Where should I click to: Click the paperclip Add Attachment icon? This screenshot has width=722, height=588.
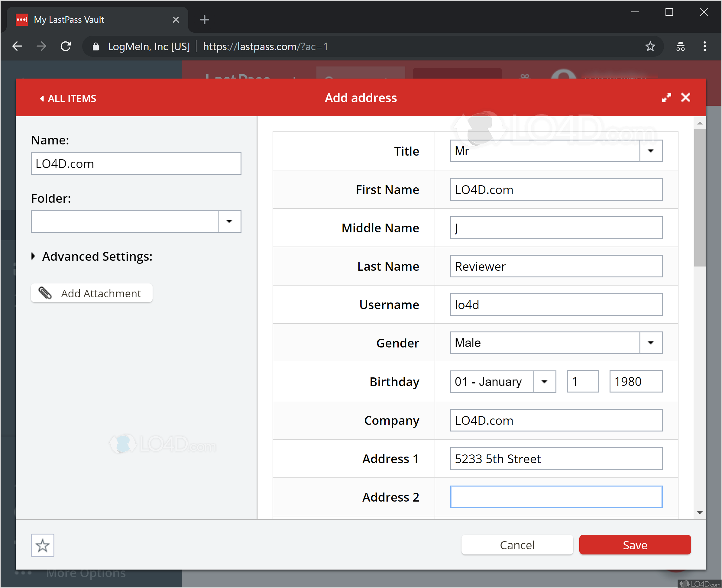(x=45, y=293)
